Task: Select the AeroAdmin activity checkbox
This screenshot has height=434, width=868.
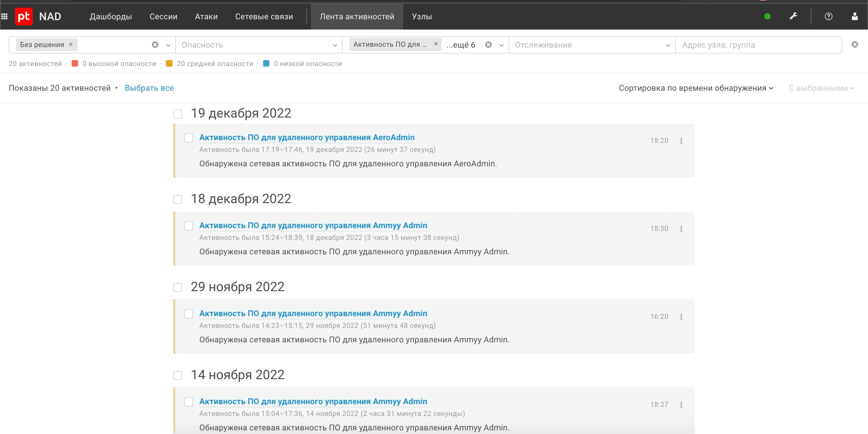Action: [x=188, y=138]
